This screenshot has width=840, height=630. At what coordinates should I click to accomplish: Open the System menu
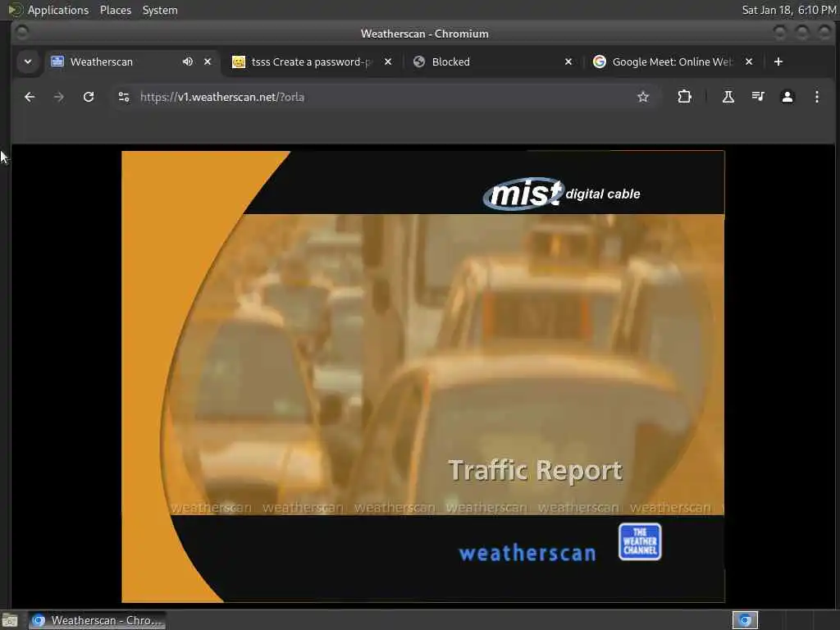[160, 10]
